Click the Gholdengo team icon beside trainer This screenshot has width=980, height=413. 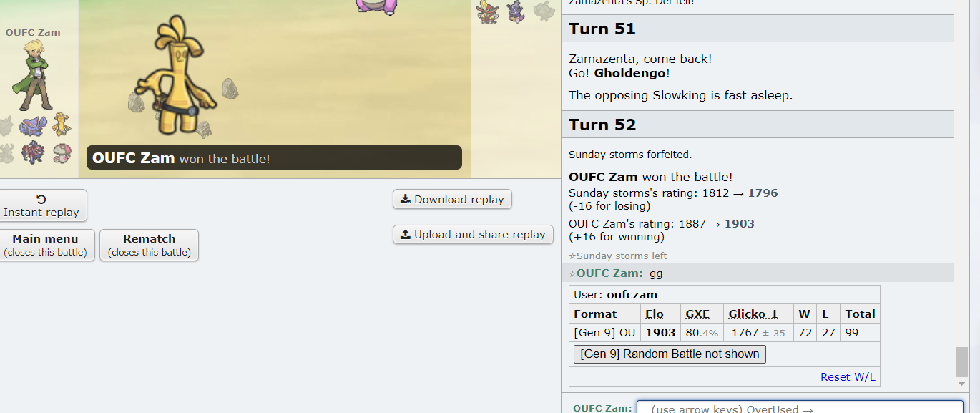point(62,125)
